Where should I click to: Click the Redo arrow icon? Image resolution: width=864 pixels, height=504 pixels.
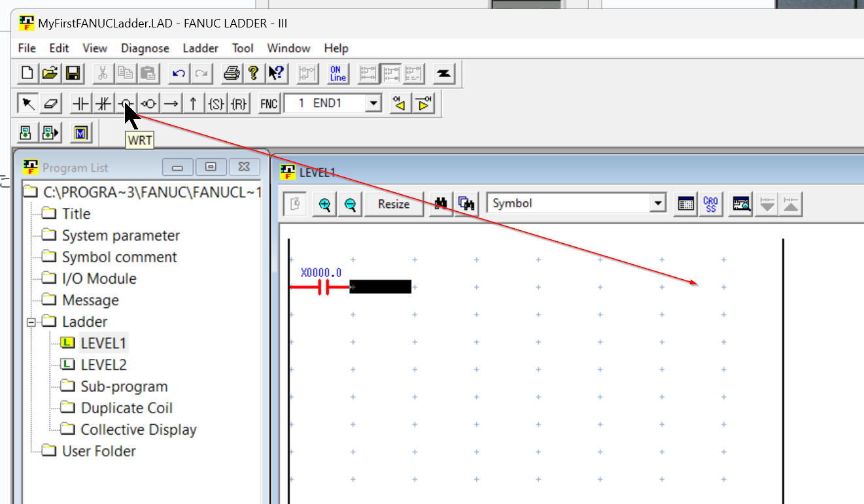tap(201, 73)
